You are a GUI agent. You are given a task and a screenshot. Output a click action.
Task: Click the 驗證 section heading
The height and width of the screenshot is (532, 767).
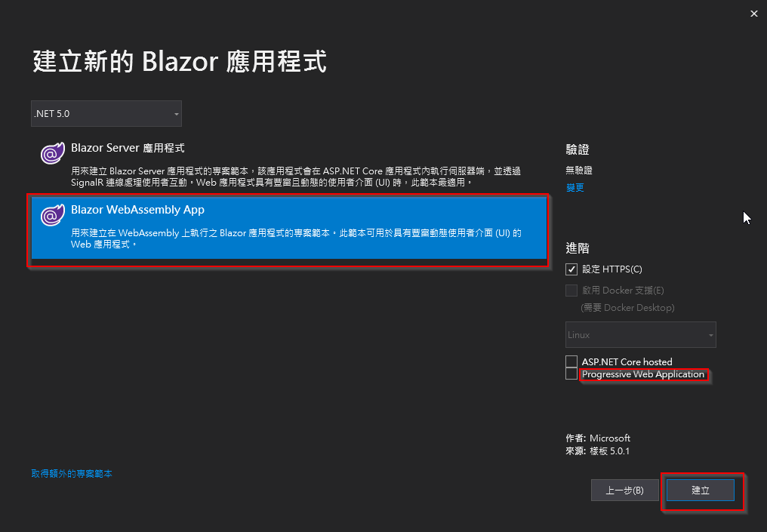click(x=578, y=149)
